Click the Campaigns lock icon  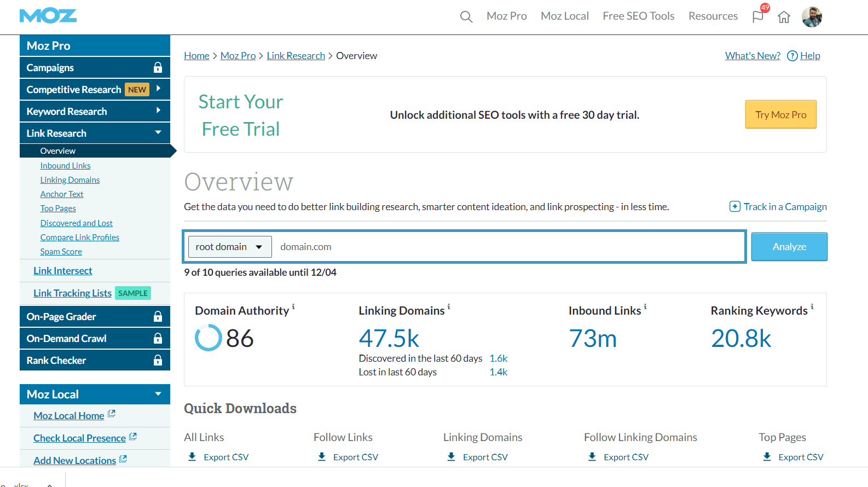click(x=158, y=67)
